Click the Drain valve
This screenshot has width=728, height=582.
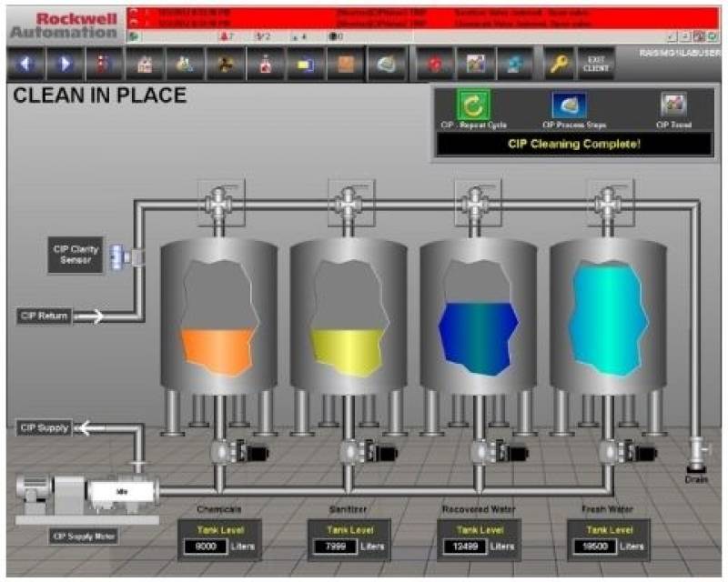coord(698,454)
